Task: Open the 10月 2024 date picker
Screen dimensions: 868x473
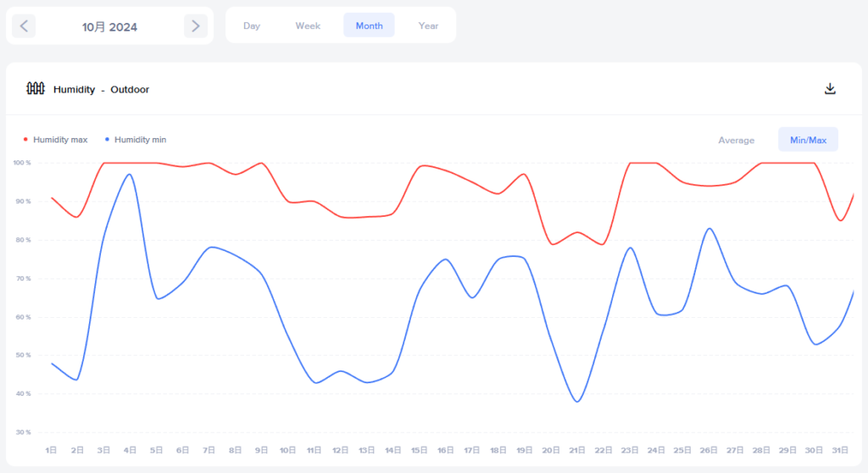Action: point(109,26)
